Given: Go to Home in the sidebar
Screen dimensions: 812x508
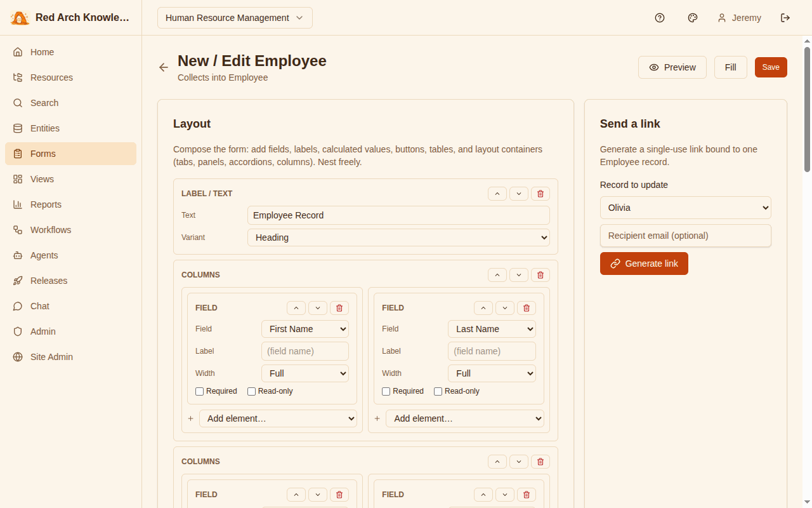Looking at the screenshot, I should (x=70, y=52).
